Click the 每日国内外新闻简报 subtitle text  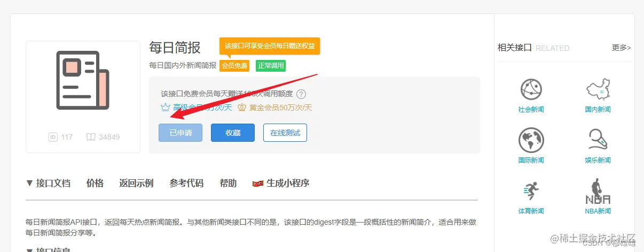pyautogui.click(x=183, y=65)
